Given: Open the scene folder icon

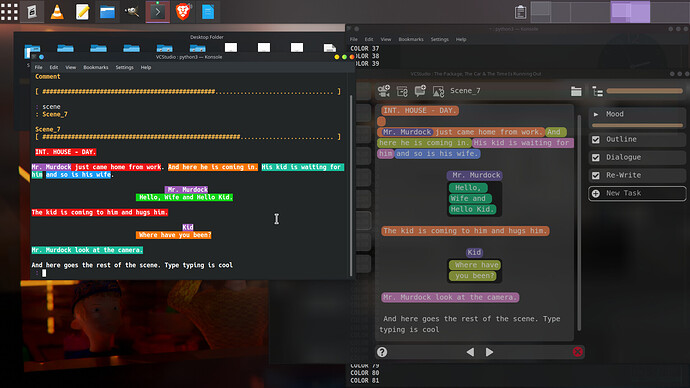Looking at the screenshot, I should (576, 91).
